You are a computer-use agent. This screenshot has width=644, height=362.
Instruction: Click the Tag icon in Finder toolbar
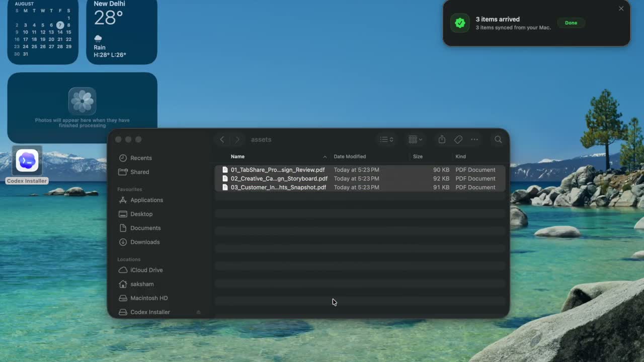[x=458, y=139]
